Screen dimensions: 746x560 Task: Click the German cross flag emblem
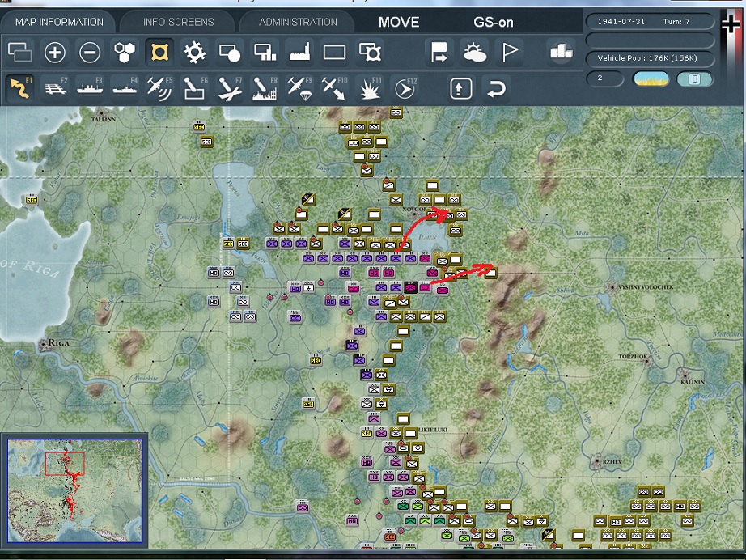731,23
